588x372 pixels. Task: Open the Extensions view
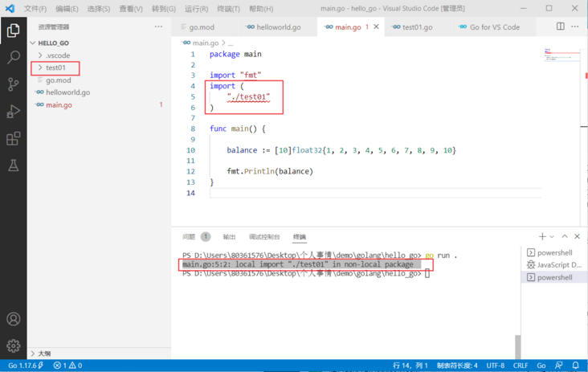[13, 138]
